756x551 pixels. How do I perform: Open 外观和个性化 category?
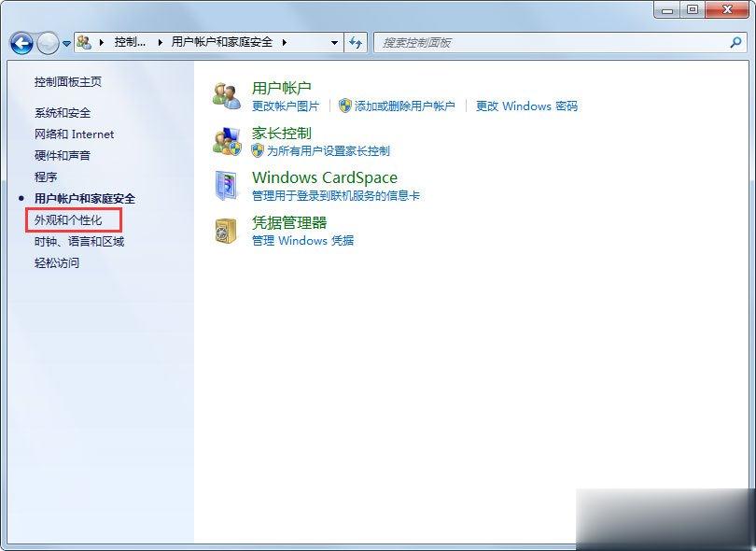tap(68, 220)
